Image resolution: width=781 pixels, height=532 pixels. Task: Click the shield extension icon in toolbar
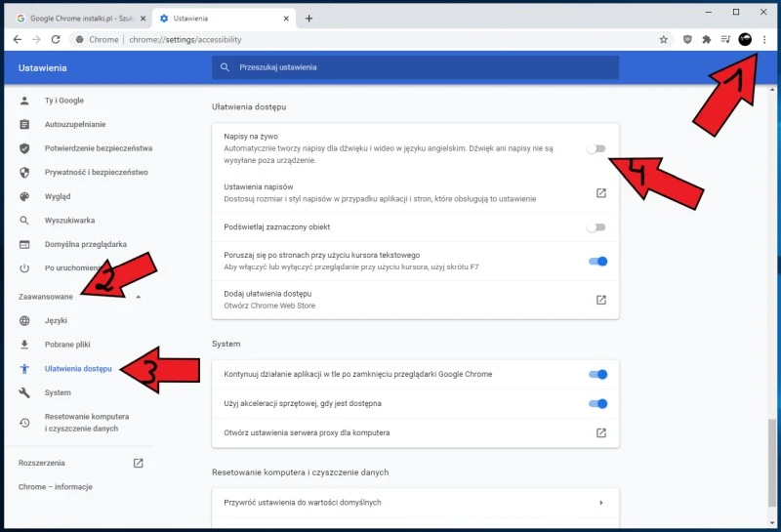tap(687, 40)
